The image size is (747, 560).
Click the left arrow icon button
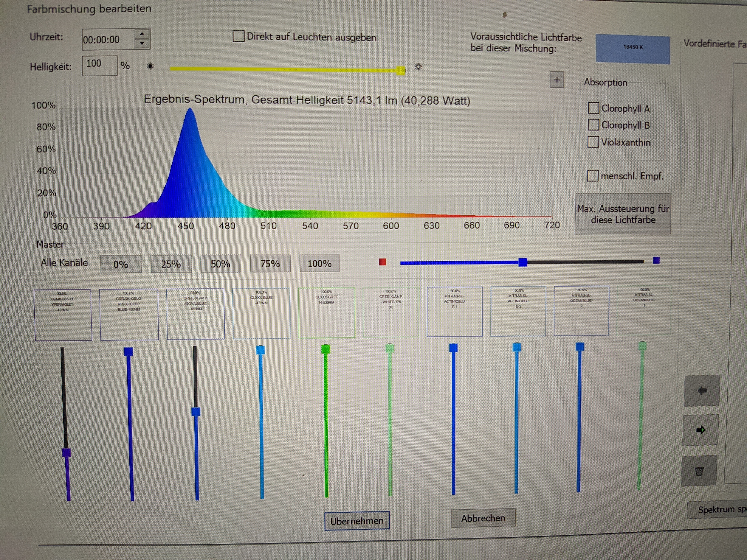[x=702, y=391]
